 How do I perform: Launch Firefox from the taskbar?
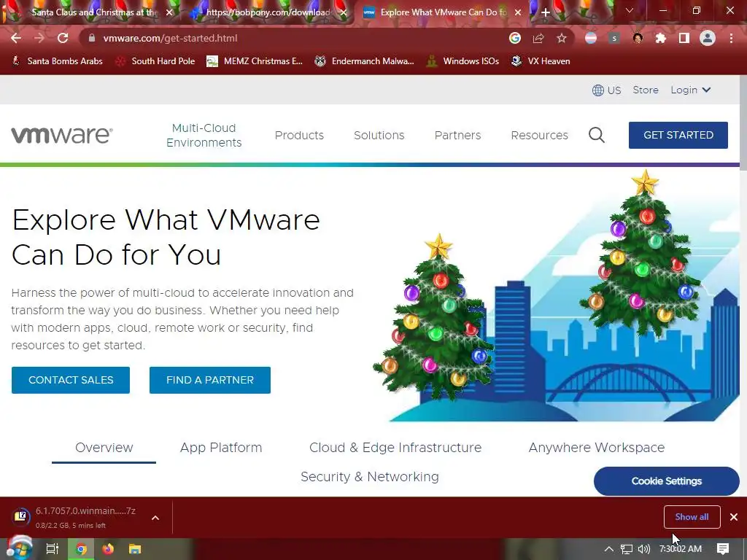pyautogui.click(x=108, y=549)
